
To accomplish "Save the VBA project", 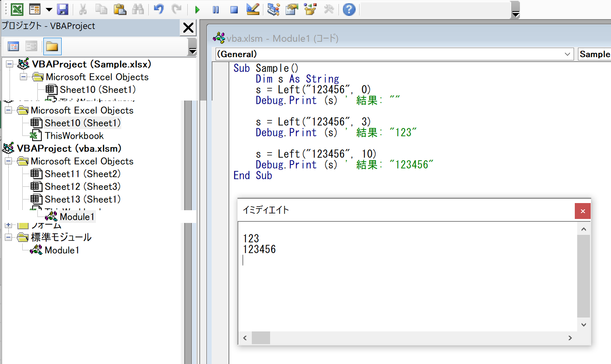I will (62, 9).
